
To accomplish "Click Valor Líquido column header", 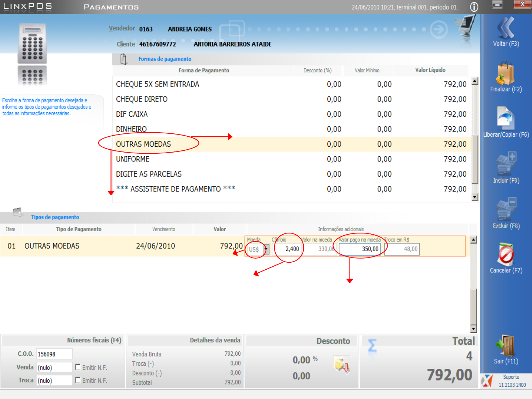I will (430, 70).
